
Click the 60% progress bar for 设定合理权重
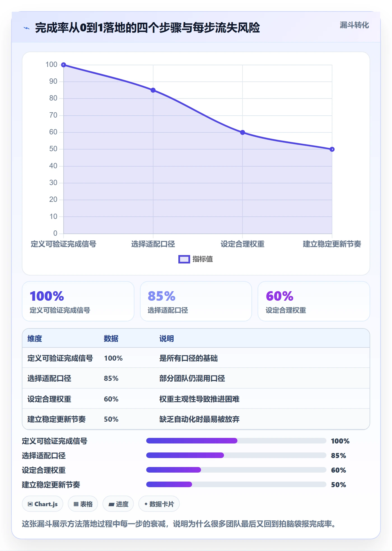236,470
